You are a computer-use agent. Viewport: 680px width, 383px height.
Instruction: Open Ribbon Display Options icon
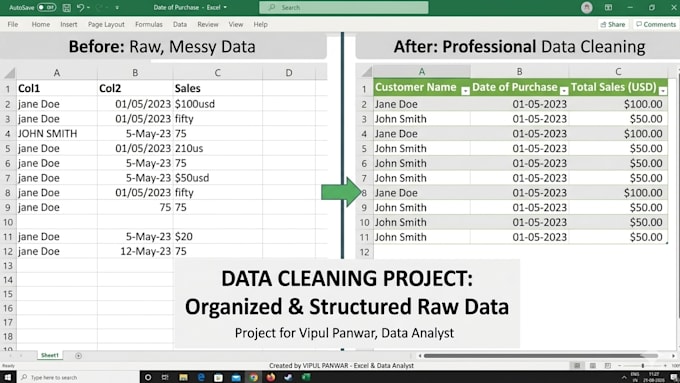608,7
